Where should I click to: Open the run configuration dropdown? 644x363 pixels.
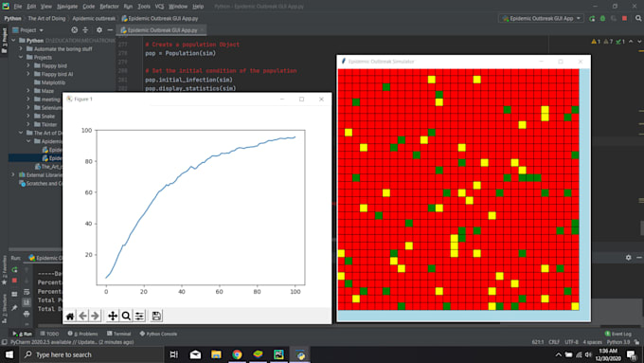point(542,19)
